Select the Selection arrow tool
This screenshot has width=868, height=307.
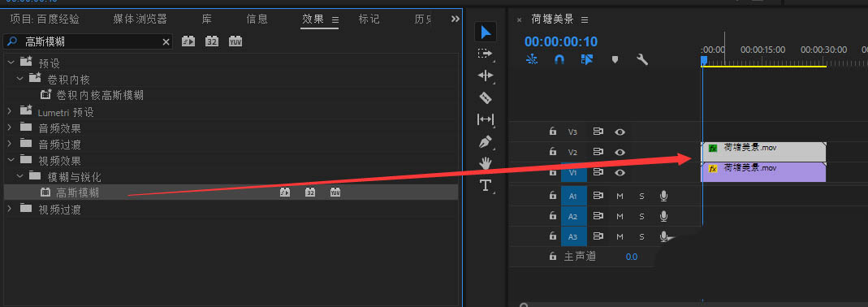(x=486, y=32)
